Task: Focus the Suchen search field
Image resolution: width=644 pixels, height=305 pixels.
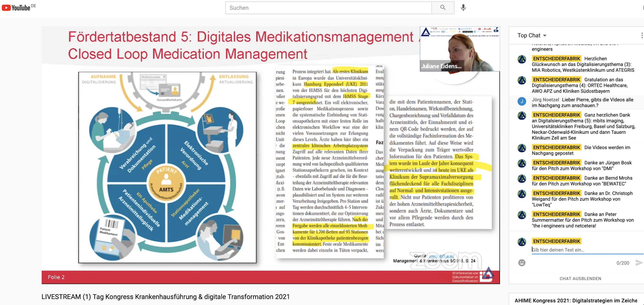Action: pyautogui.click(x=329, y=8)
